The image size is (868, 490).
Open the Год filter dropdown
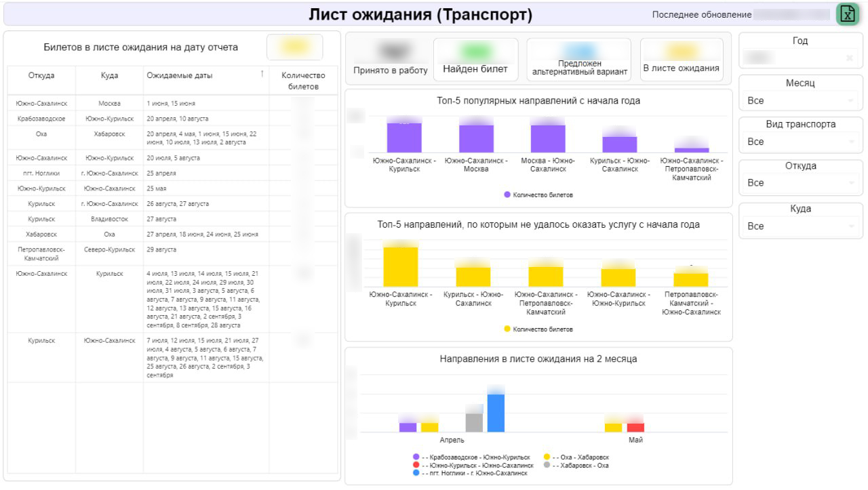(800, 58)
